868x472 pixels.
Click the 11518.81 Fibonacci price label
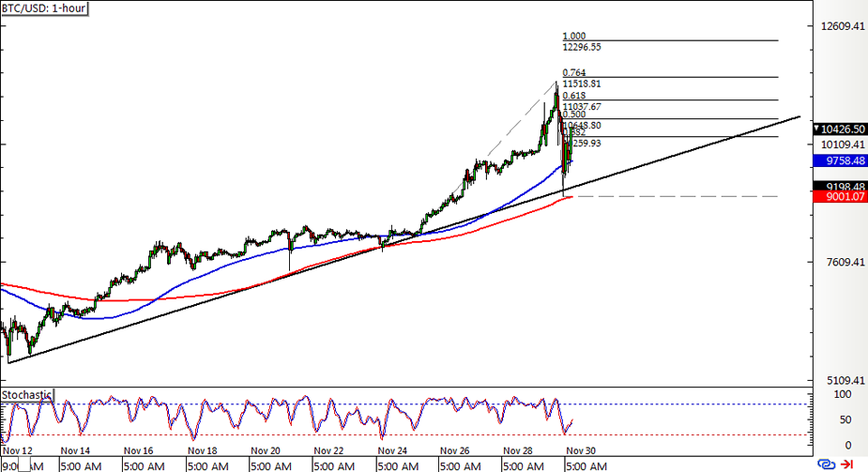(582, 84)
